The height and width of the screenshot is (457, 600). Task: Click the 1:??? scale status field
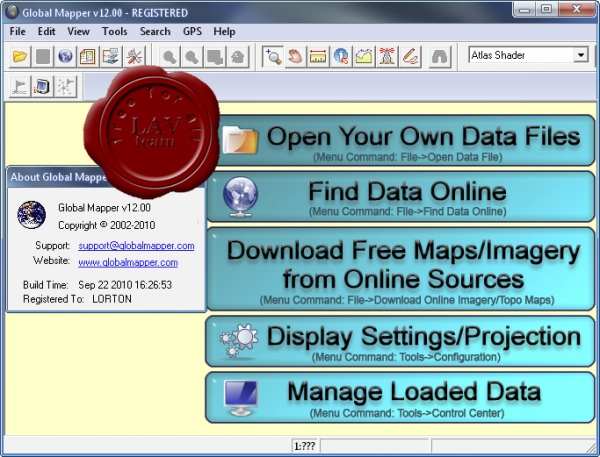click(x=305, y=446)
